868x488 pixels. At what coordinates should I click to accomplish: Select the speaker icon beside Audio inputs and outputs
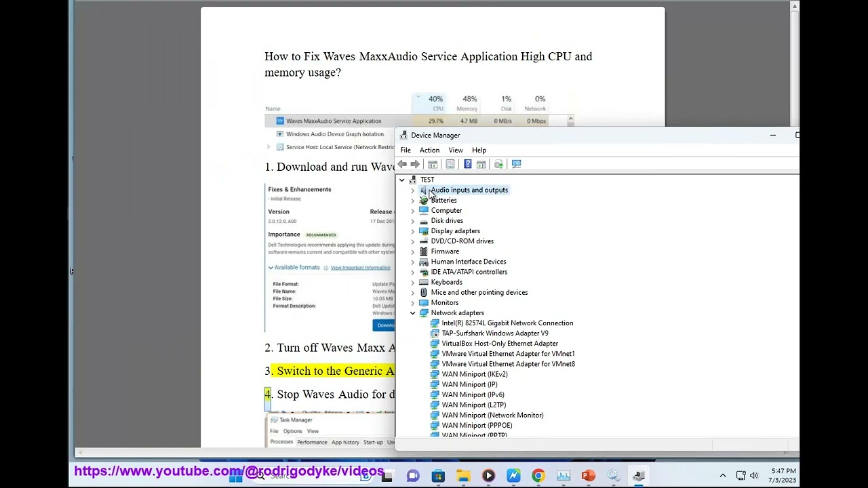[x=423, y=190]
